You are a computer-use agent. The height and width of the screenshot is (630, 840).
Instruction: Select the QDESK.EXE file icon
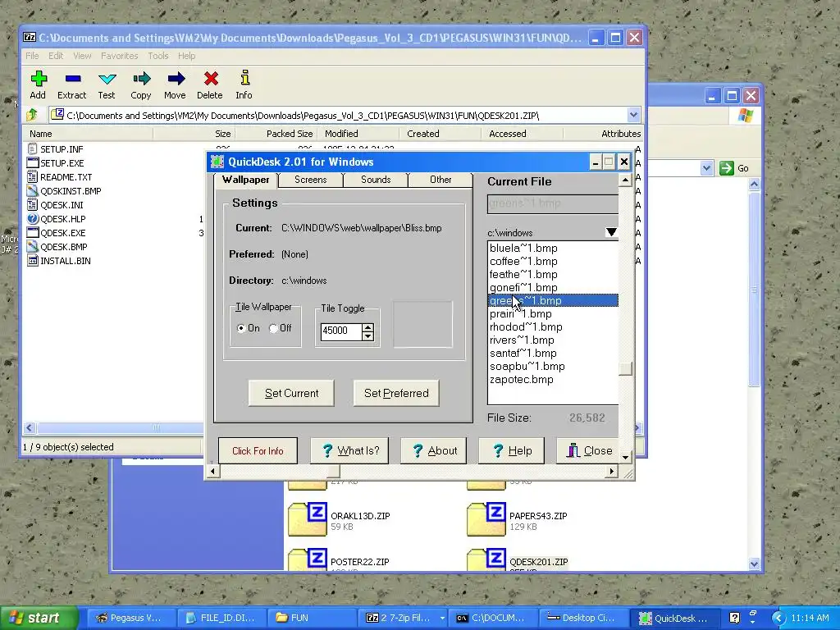pyautogui.click(x=33, y=232)
